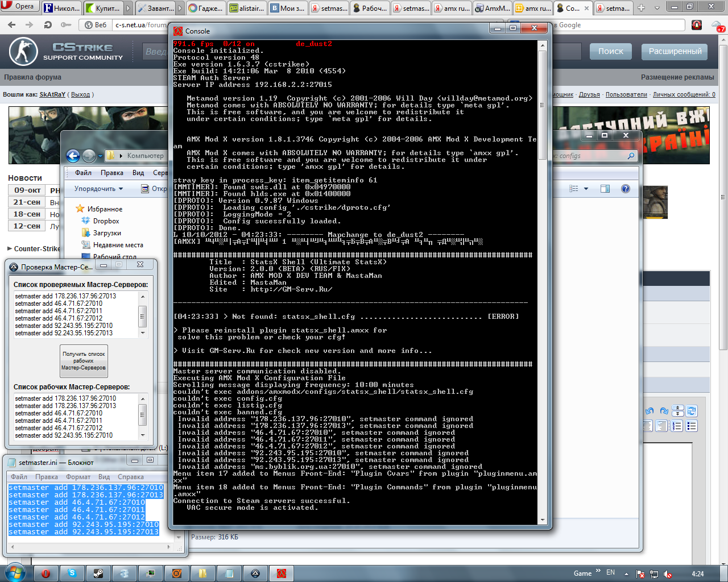Viewport: 728px width, 582px height.
Task: Click the Explorer back arrow button
Action: pyautogui.click(x=73, y=156)
